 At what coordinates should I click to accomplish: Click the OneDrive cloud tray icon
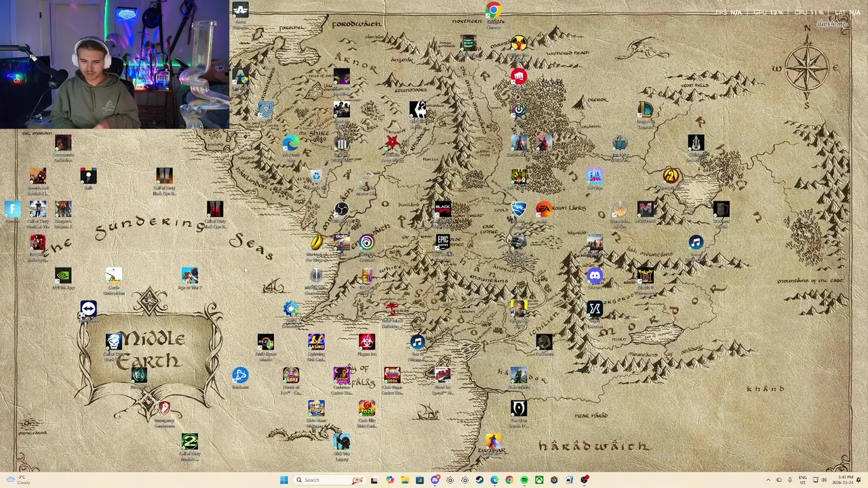click(779, 480)
